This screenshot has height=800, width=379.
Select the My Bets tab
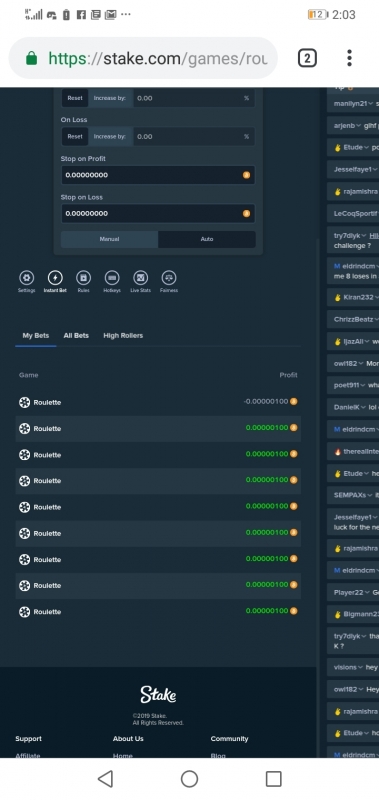[36, 336]
